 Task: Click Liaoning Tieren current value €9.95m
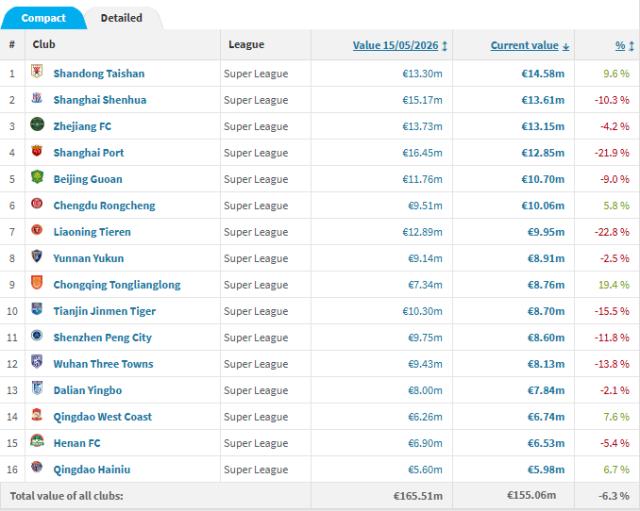[546, 232]
